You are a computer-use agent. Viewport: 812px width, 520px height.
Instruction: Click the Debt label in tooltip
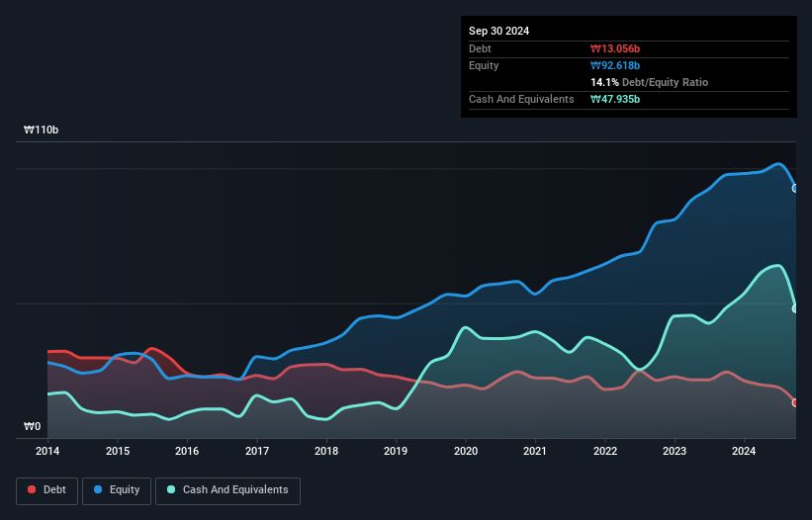coord(480,48)
